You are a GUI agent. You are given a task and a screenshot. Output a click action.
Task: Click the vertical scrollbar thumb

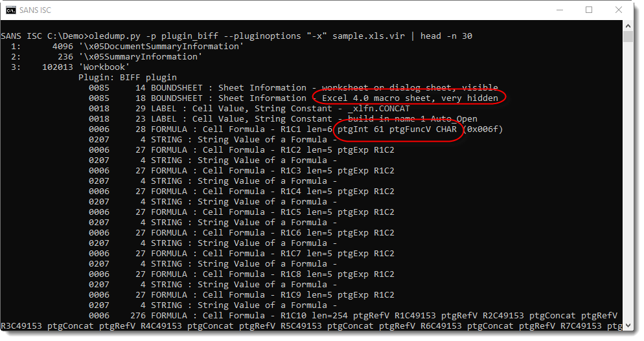pyautogui.click(x=628, y=36)
